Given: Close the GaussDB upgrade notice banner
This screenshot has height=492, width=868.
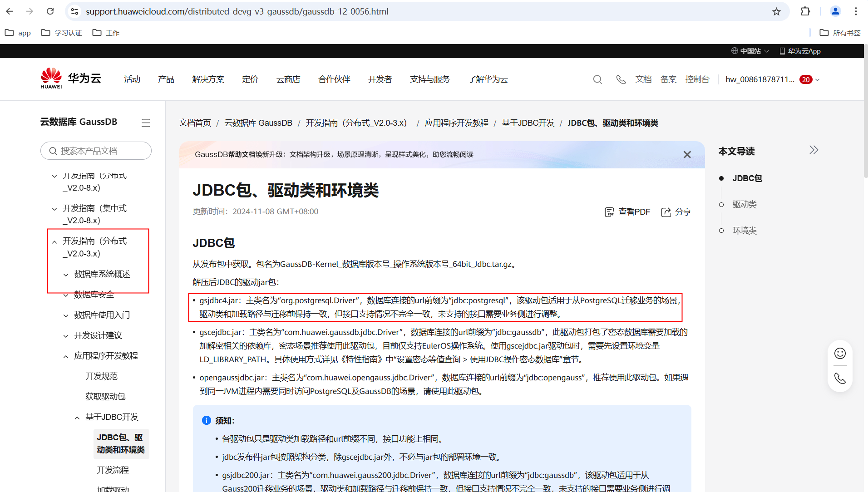Looking at the screenshot, I should pyautogui.click(x=687, y=155).
